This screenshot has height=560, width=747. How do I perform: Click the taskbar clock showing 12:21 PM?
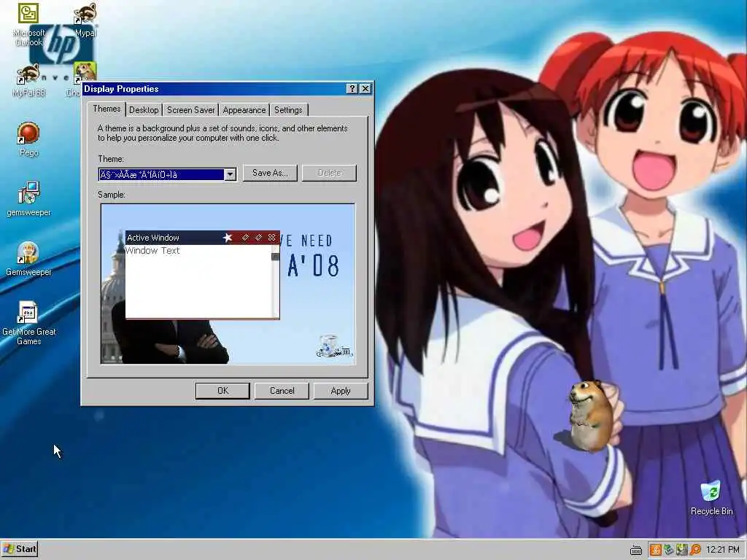point(722,550)
